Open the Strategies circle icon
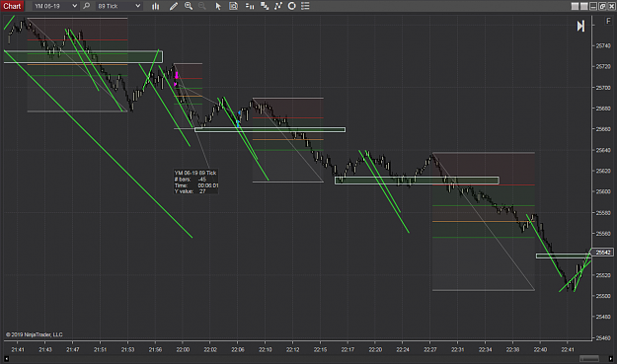The width and height of the screenshot is (617, 364). coord(291,6)
